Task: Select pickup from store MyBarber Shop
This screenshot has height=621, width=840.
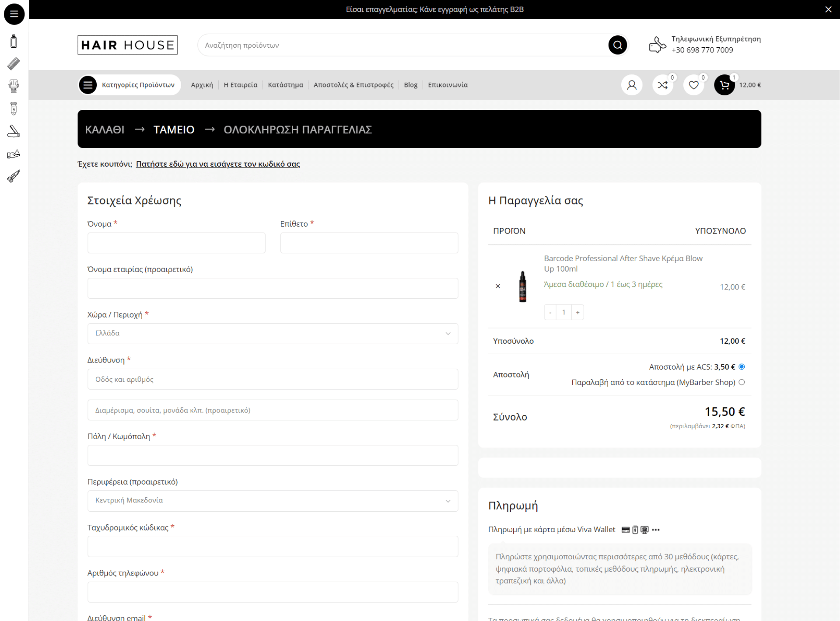Action: (x=742, y=382)
